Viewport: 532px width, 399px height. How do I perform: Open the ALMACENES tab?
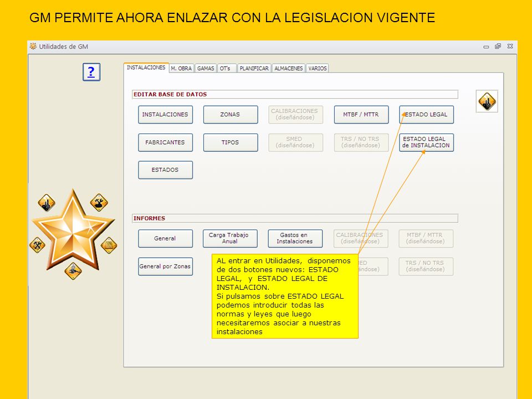click(x=288, y=68)
